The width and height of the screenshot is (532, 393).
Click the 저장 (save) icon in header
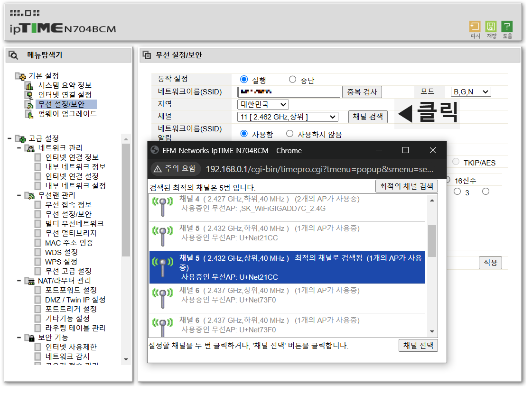(491, 27)
